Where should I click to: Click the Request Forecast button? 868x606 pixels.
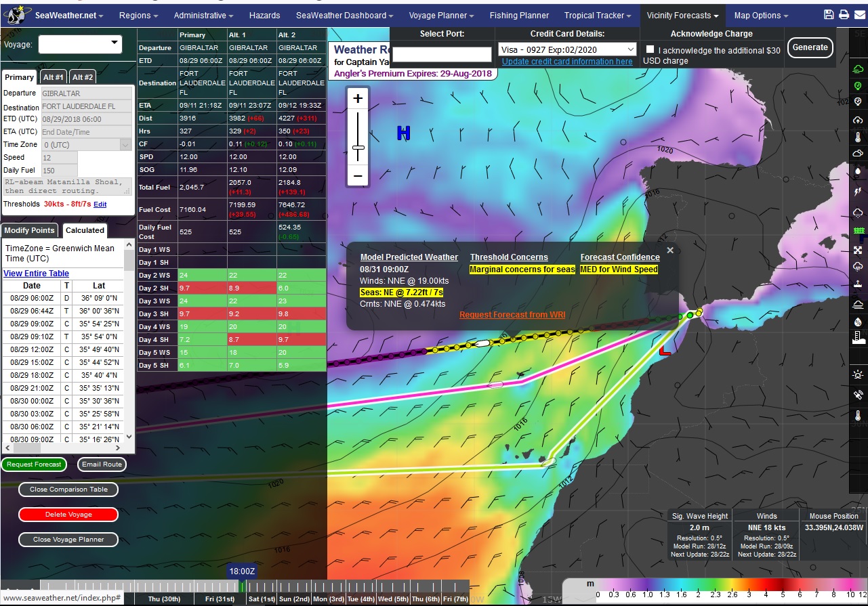[x=34, y=464]
